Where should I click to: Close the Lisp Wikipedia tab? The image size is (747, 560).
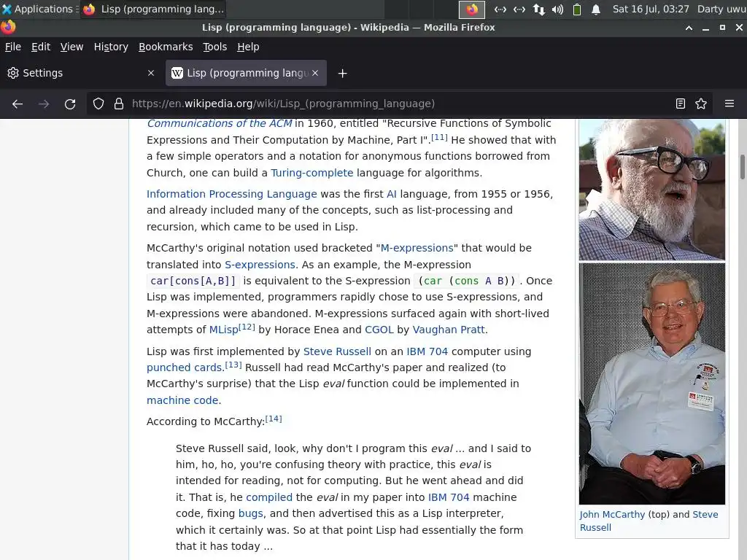click(315, 73)
